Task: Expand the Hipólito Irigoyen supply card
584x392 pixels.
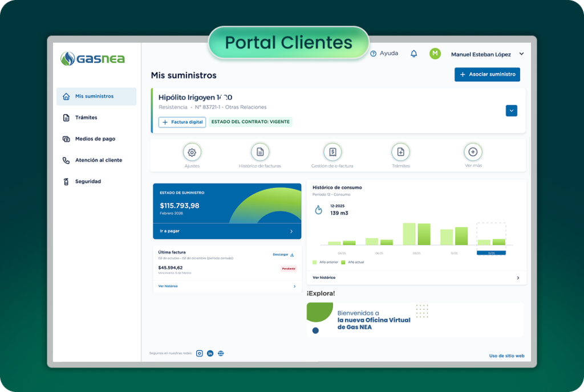Action: click(511, 111)
